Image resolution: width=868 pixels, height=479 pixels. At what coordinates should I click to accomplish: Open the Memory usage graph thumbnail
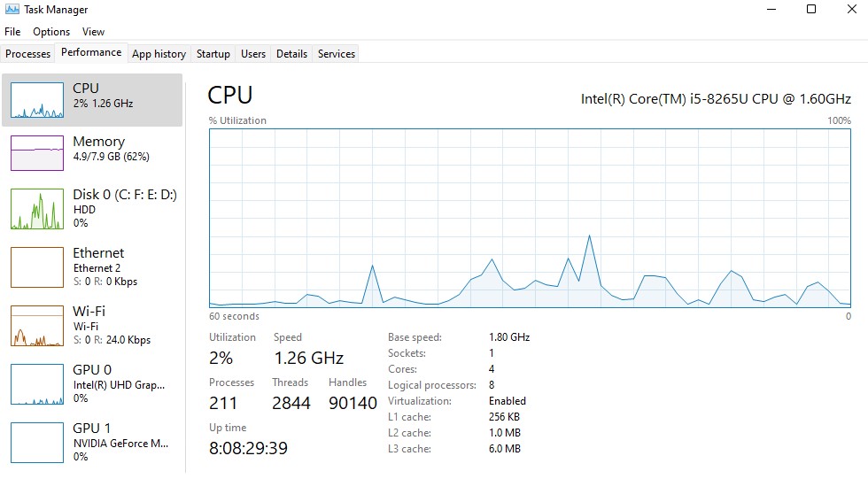(37, 152)
